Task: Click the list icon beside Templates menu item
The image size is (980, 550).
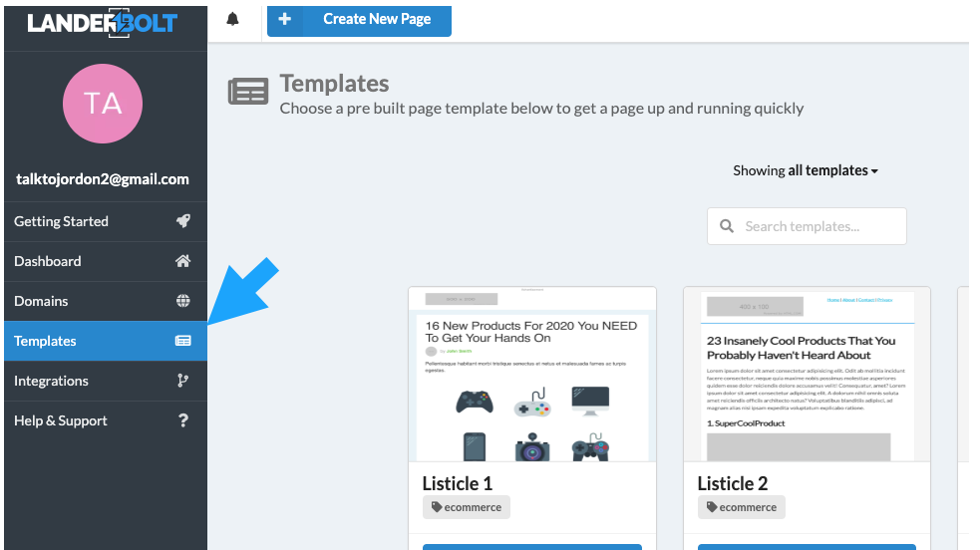Action: coord(183,341)
